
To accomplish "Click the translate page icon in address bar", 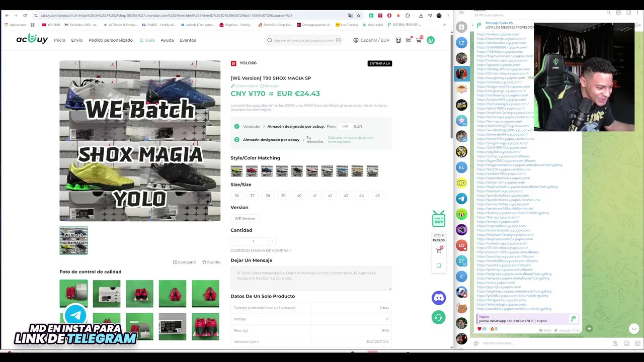I will [x=350, y=16].
